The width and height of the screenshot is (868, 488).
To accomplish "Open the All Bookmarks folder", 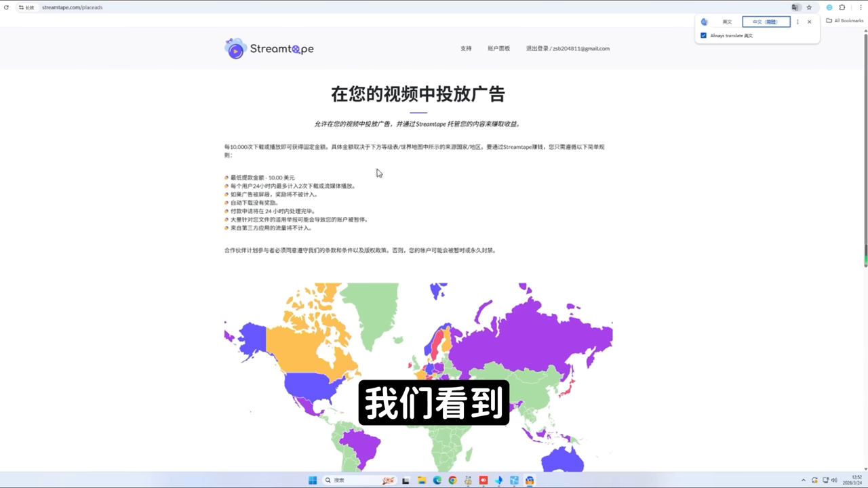I will (x=845, y=20).
